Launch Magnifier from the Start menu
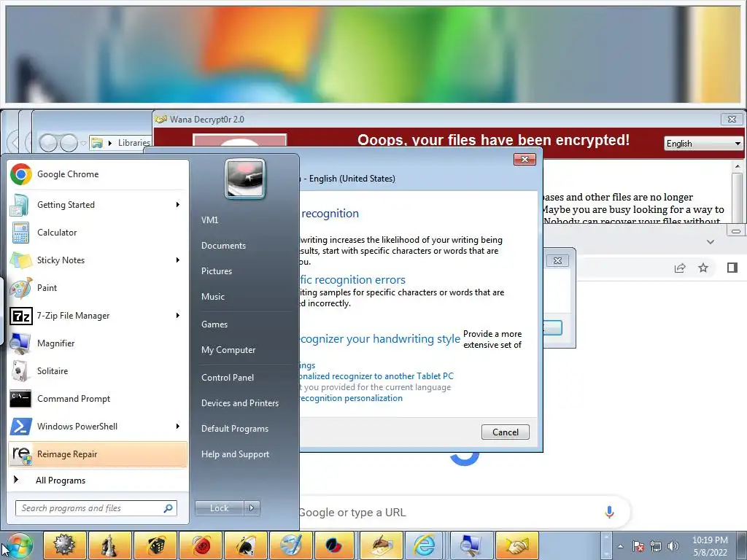The width and height of the screenshot is (747, 560). tap(98, 343)
